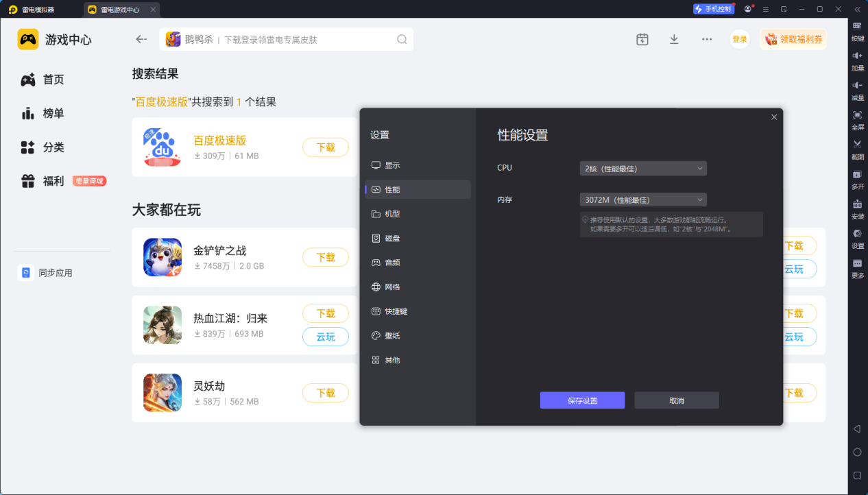Click 保存设置 to save performance settings

click(582, 400)
